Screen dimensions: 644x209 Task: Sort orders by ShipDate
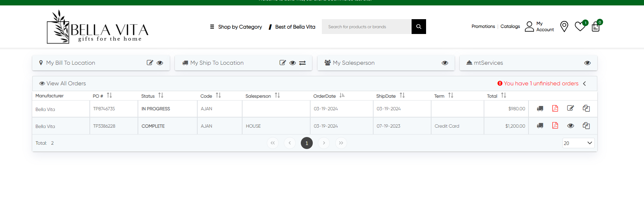(x=402, y=95)
